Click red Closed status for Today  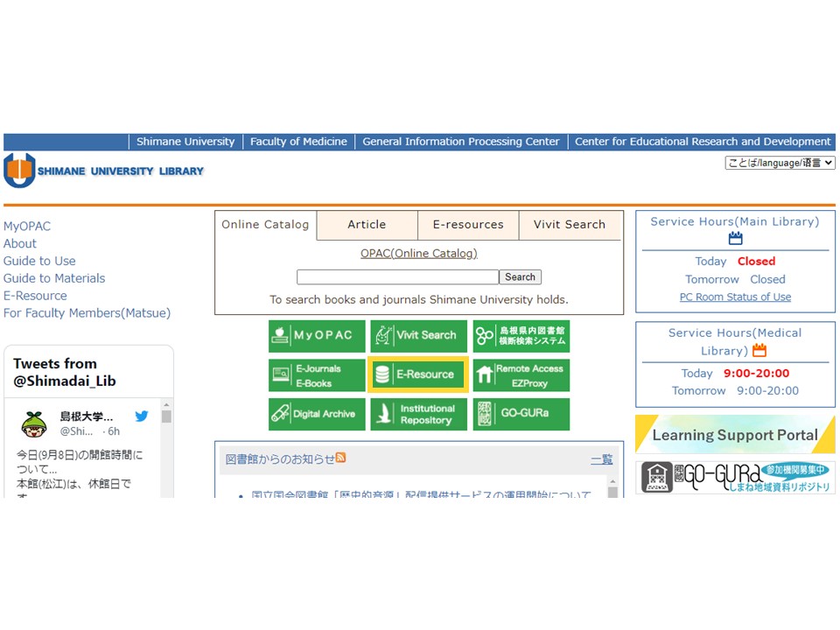click(756, 262)
